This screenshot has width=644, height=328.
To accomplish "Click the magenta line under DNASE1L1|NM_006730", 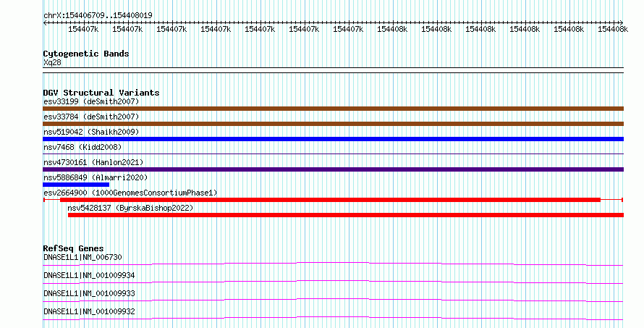I will [x=333, y=264].
